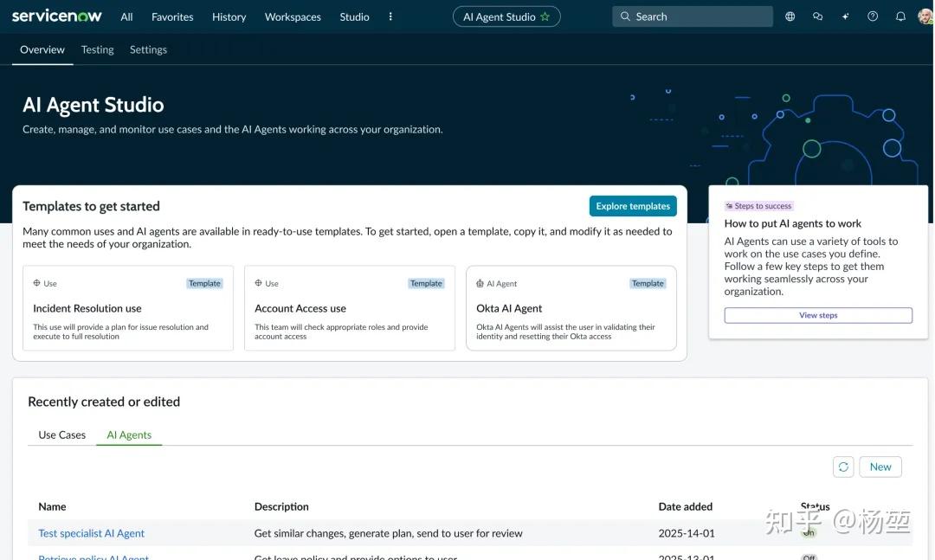The image size is (935, 560).
Task: Open the Workspaces menu
Action: click(293, 16)
